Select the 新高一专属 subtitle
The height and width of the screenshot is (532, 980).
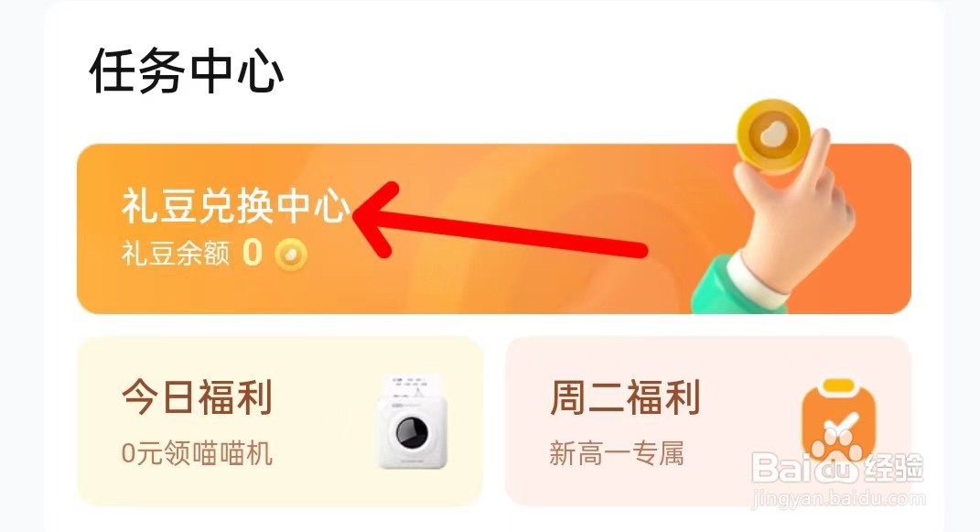click(616, 453)
